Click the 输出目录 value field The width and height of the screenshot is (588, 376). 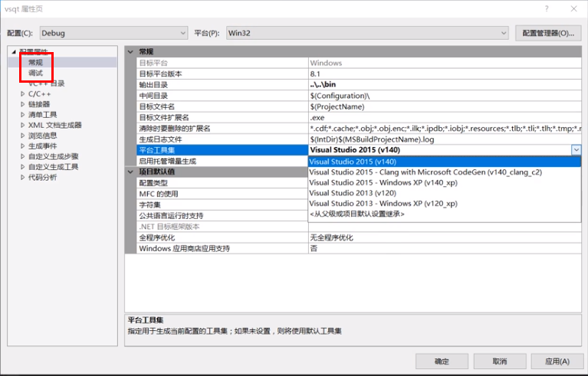pos(445,83)
